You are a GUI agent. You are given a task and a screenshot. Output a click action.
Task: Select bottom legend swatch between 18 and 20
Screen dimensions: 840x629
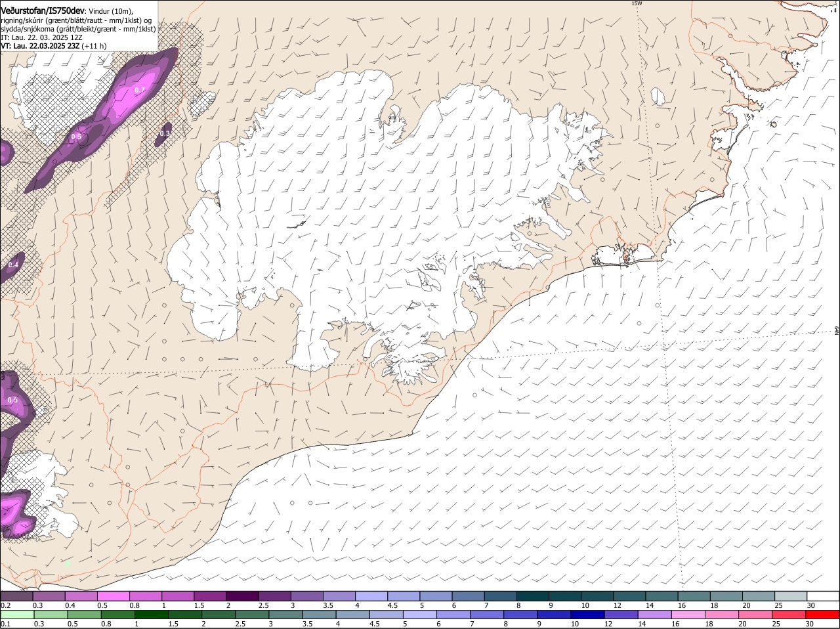tap(721, 615)
